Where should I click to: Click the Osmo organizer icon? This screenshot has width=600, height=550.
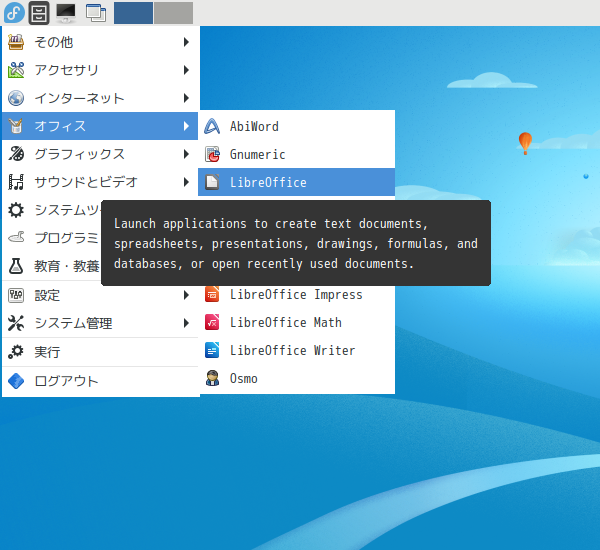click(x=212, y=378)
